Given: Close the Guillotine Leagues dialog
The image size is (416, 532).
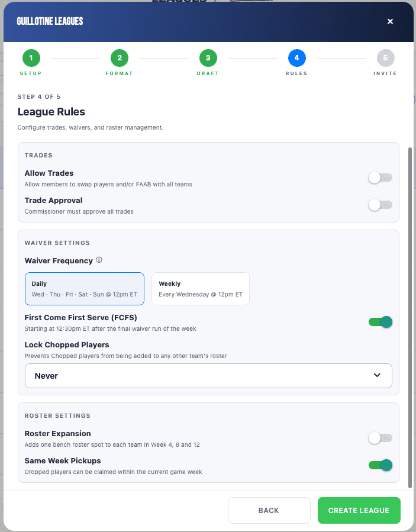Looking at the screenshot, I should coord(390,21).
